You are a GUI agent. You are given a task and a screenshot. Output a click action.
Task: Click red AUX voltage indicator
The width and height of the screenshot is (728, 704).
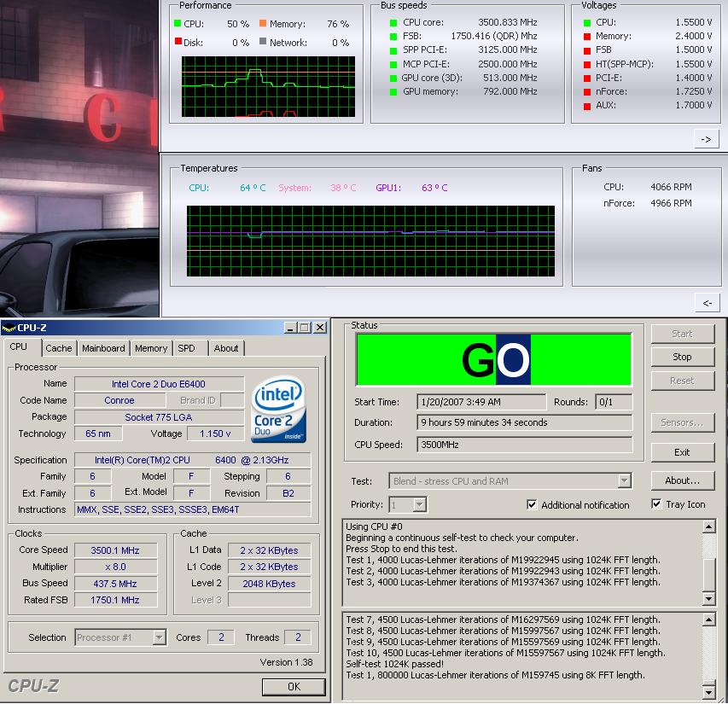tap(587, 106)
